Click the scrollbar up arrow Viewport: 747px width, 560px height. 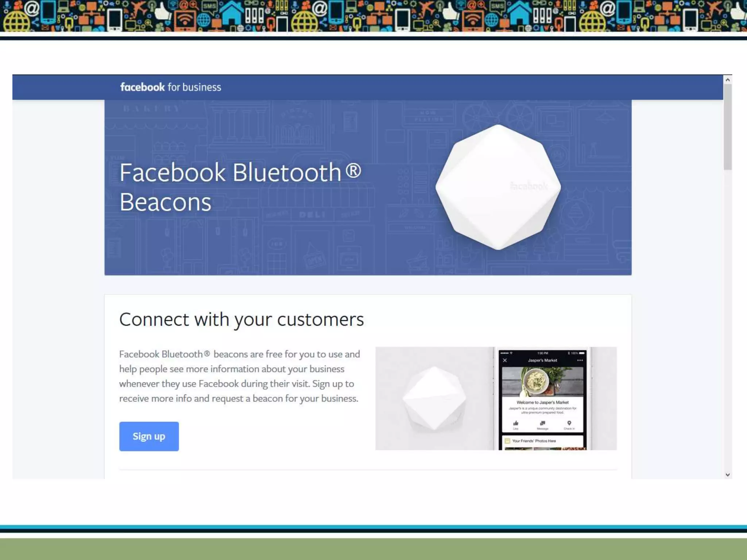point(727,80)
